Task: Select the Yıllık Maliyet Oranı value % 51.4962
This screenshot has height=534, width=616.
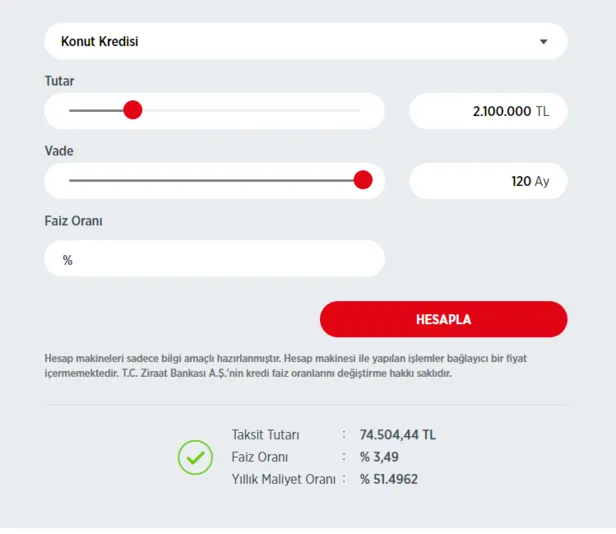Action: (389, 479)
